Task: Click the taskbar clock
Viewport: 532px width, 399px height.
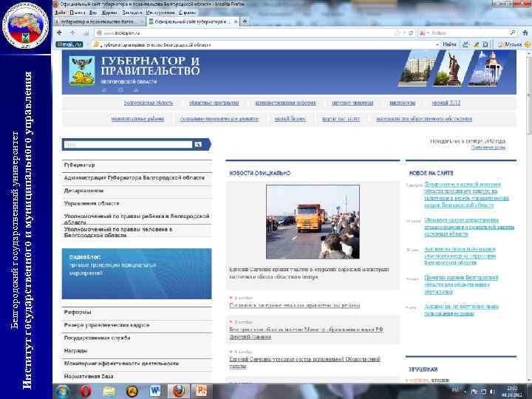Action: click(x=512, y=392)
